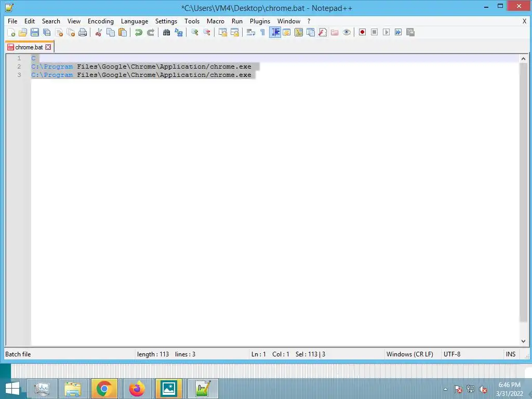Image resolution: width=532 pixels, height=399 pixels.
Task: Start macro recording with red dot
Action: [x=362, y=32]
